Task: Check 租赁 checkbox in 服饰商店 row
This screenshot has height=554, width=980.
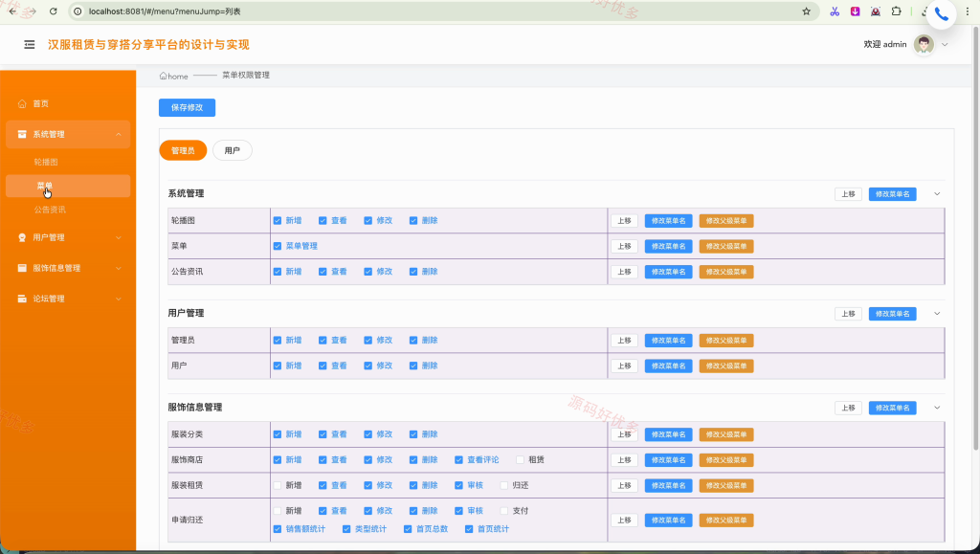Action: click(x=520, y=459)
